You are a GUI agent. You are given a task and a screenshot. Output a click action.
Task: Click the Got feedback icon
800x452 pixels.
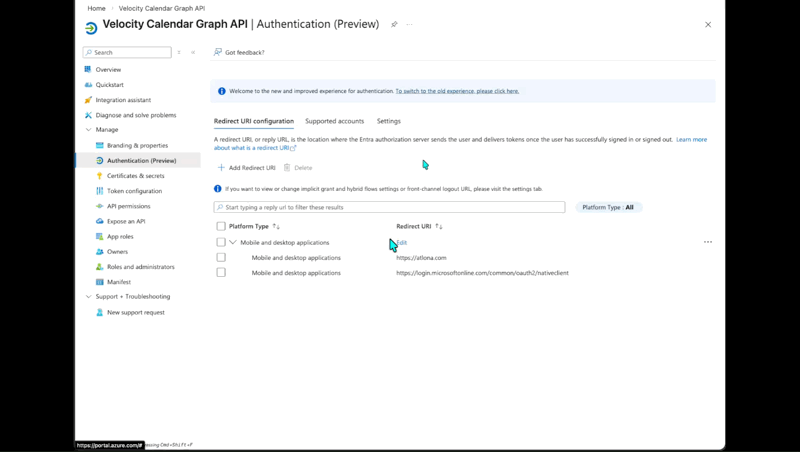click(x=218, y=52)
